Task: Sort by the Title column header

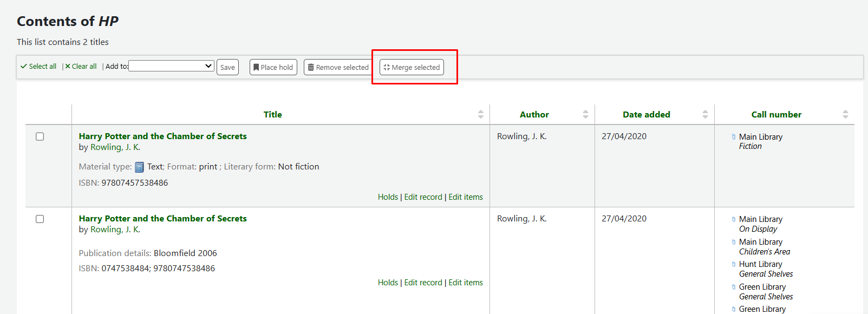Action: pos(280,114)
